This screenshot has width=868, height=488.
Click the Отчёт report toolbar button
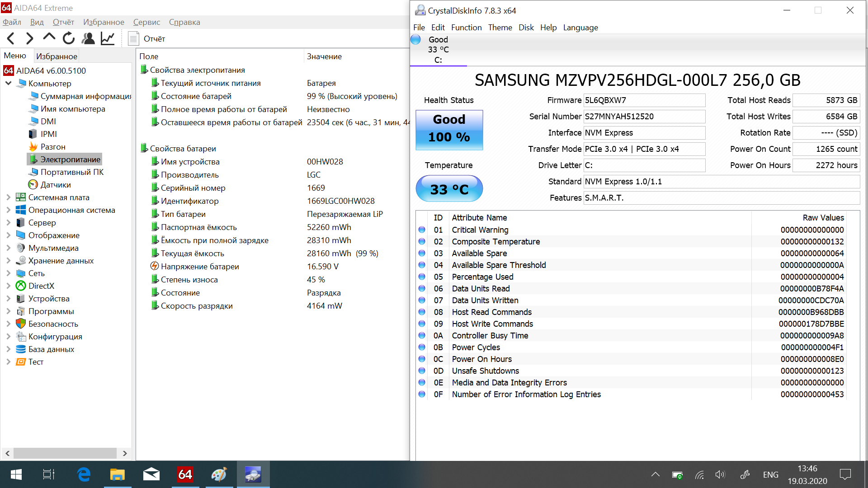pos(147,38)
